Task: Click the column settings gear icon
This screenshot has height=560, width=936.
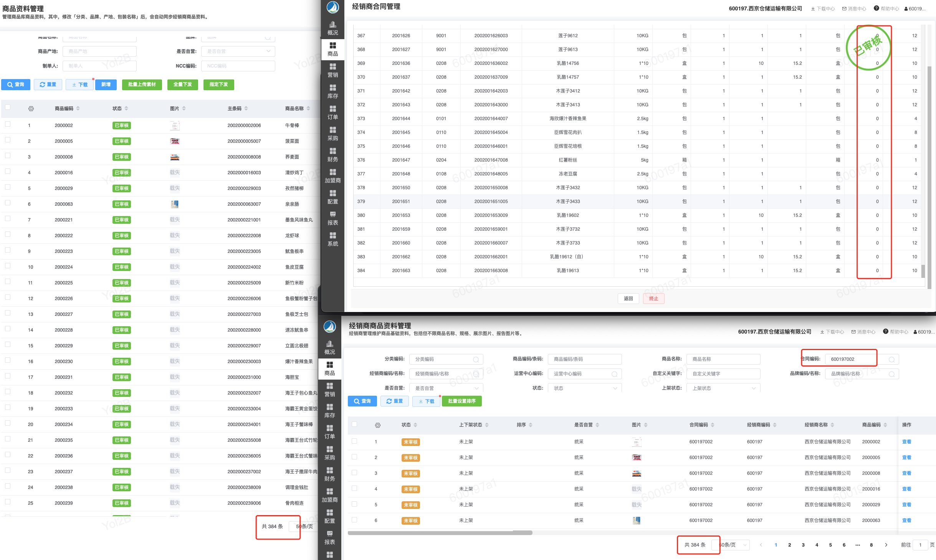Action: click(x=31, y=109)
